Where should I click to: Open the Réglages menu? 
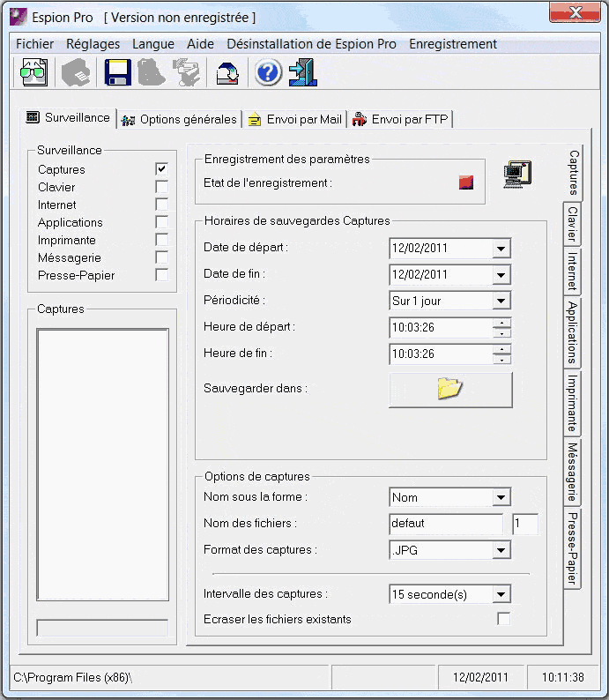click(93, 44)
